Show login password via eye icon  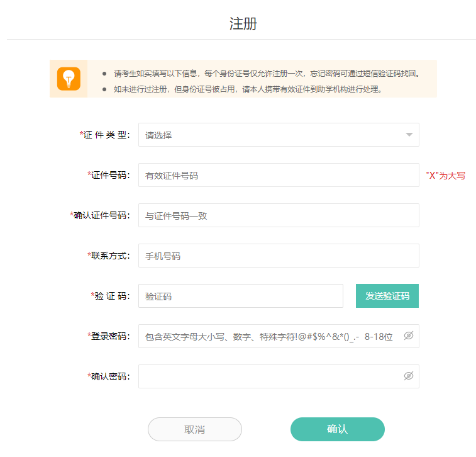coord(409,336)
